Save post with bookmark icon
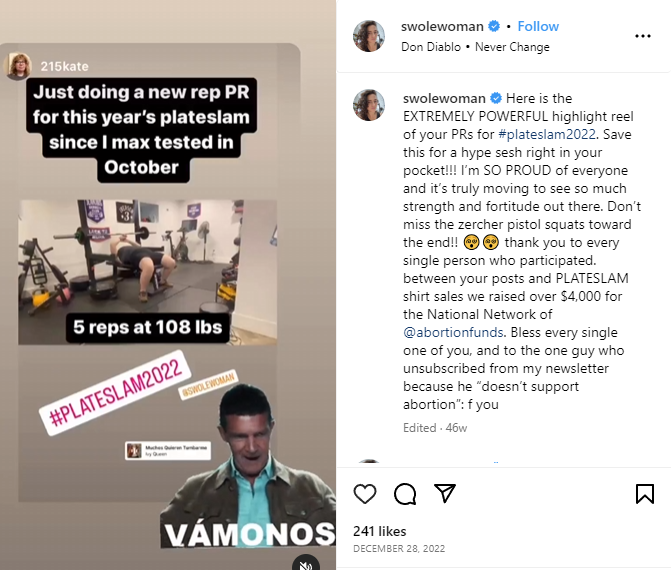 (644, 494)
